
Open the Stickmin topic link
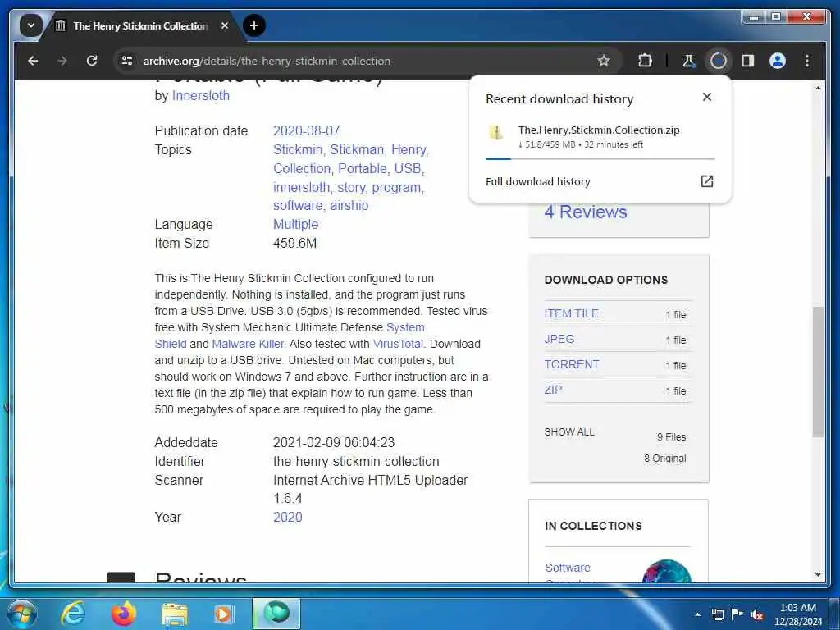[x=298, y=149]
